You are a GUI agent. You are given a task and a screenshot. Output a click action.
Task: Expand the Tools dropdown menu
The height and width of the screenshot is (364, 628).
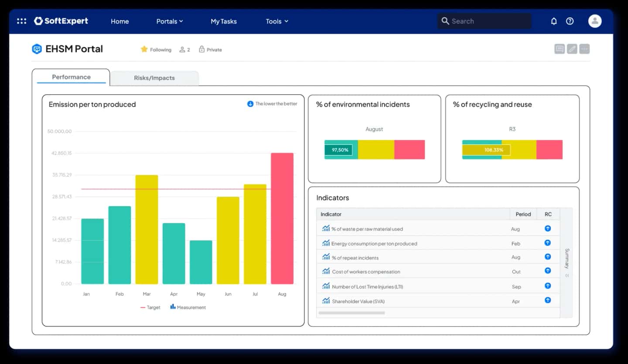click(277, 21)
